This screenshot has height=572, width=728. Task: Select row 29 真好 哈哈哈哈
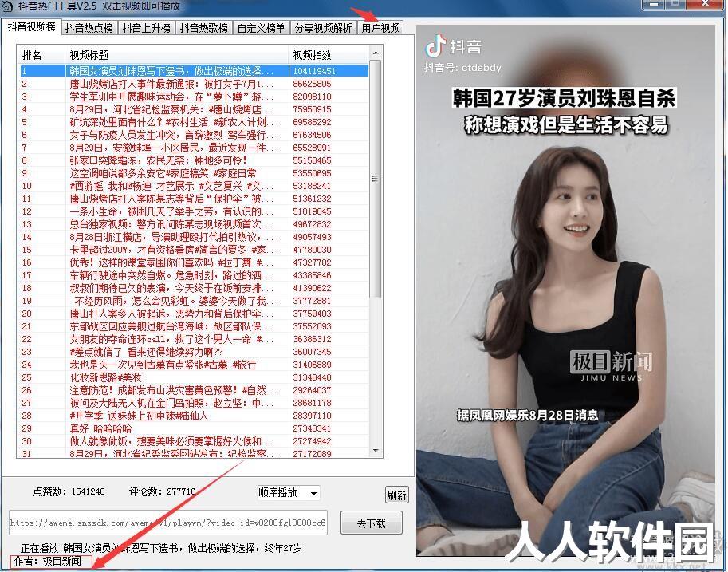tap(194, 429)
